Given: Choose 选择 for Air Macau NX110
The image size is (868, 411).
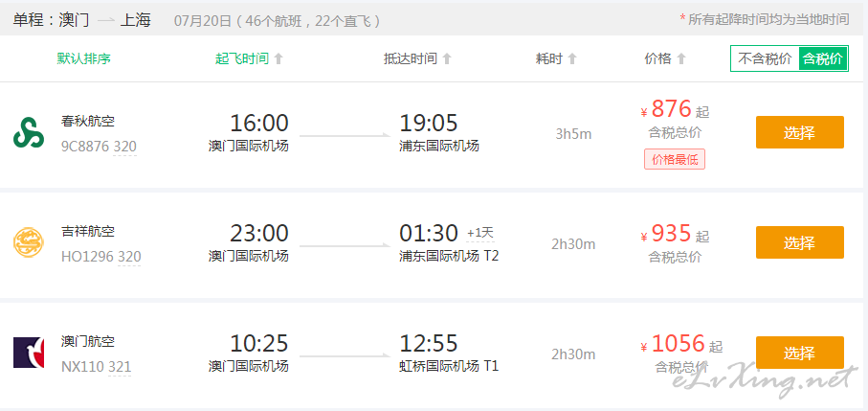Looking at the screenshot, I should [x=799, y=353].
